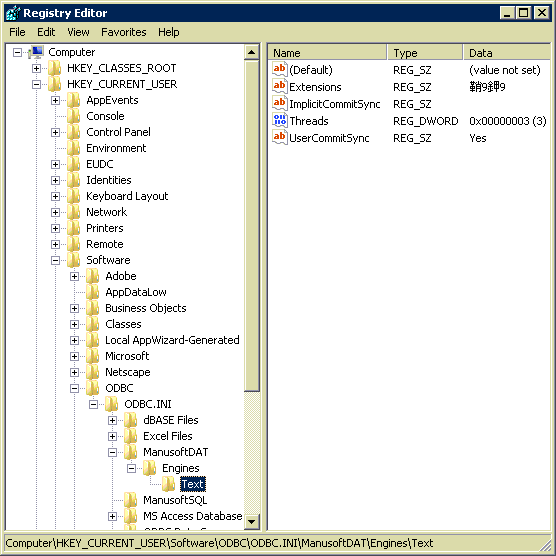Collapse the ManusoftDAT key
Viewport: 556px width, 556px height.
pyautogui.click(x=112, y=452)
